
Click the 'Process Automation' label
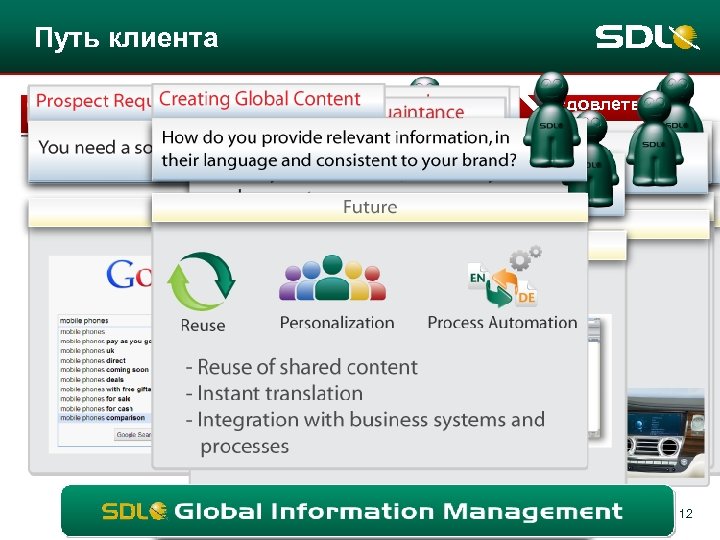[502, 322]
